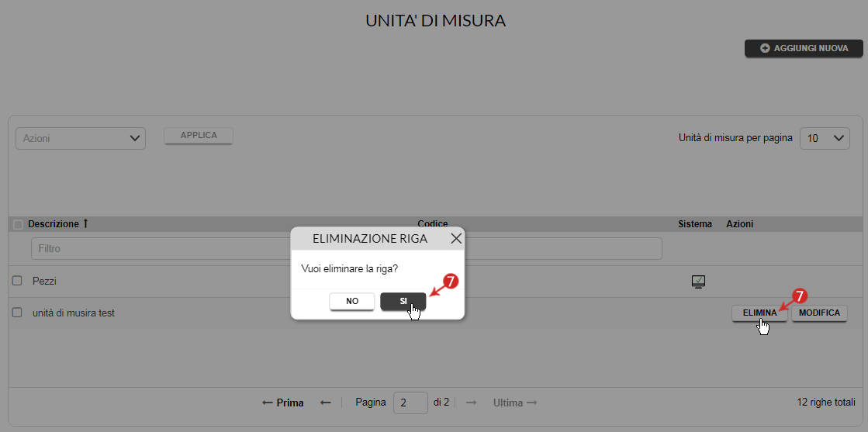The height and width of the screenshot is (432, 868).
Task: Open the units per page dropdown
Action: click(x=825, y=139)
